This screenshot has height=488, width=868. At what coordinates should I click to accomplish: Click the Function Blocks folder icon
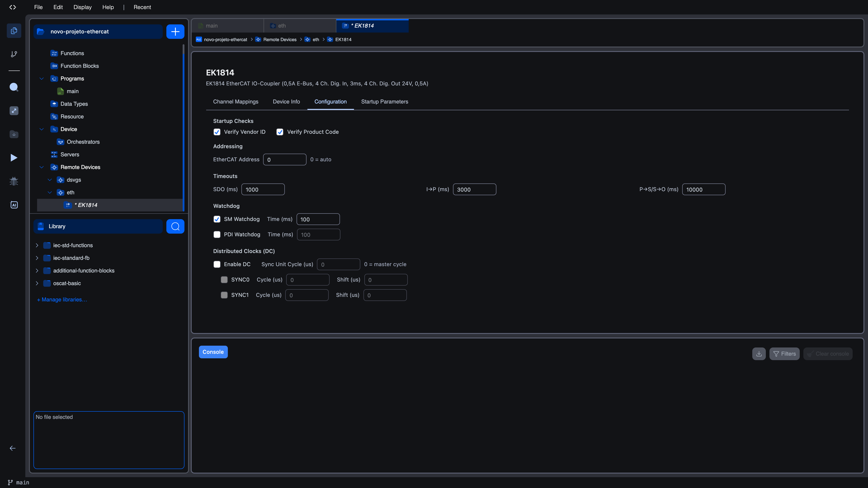(x=54, y=66)
